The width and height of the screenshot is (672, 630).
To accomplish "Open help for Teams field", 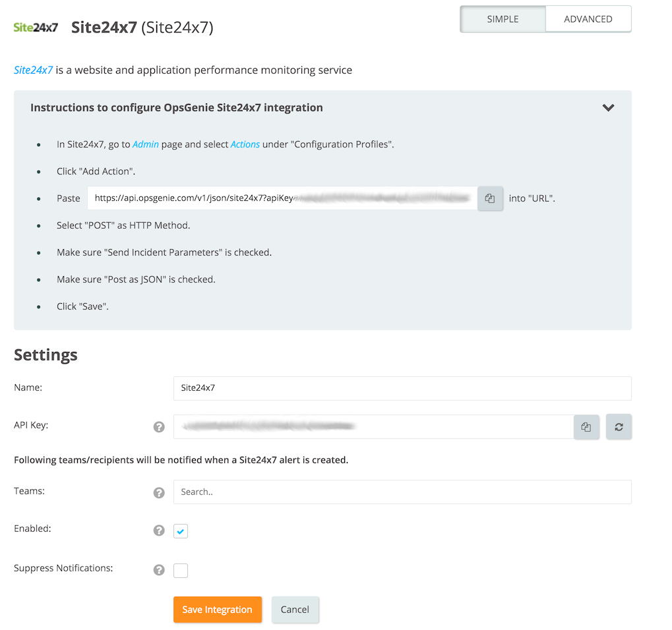I will click(x=159, y=492).
